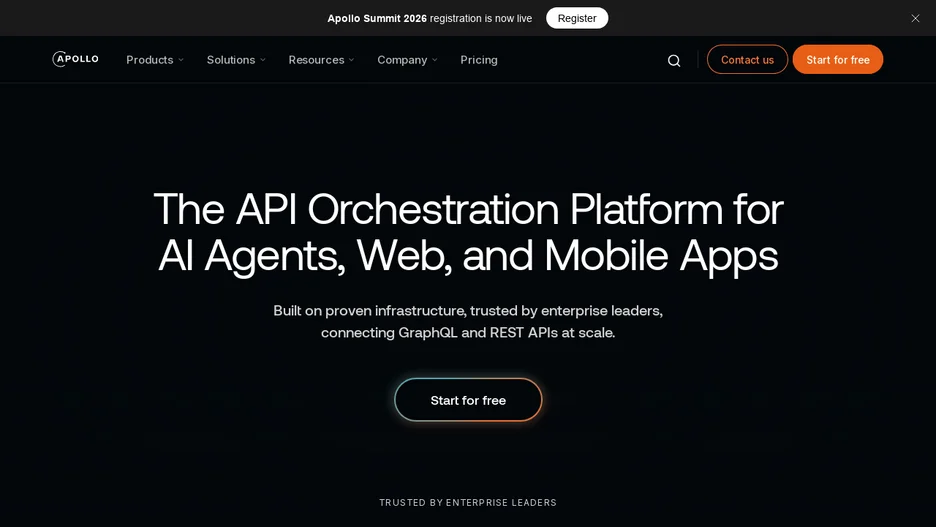Viewport: 936px width, 527px height.
Task: Expand the Products dropdown menu
Action: coord(155,60)
